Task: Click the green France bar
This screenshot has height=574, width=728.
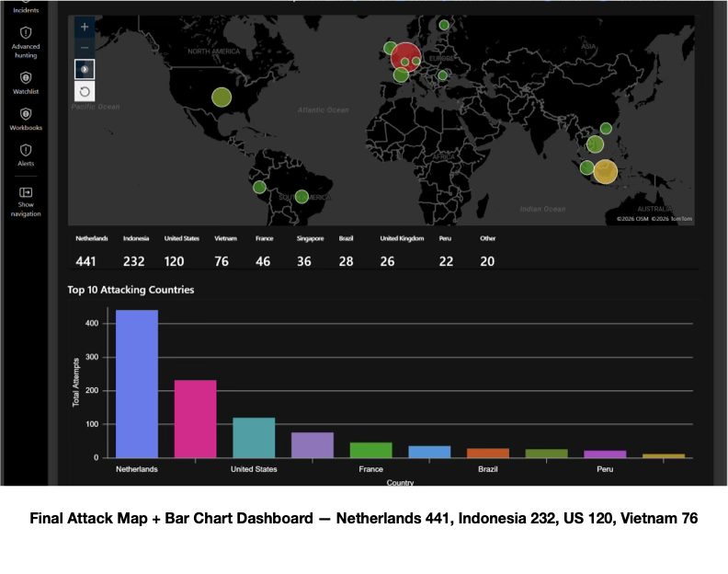Action: [x=371, y=451]
